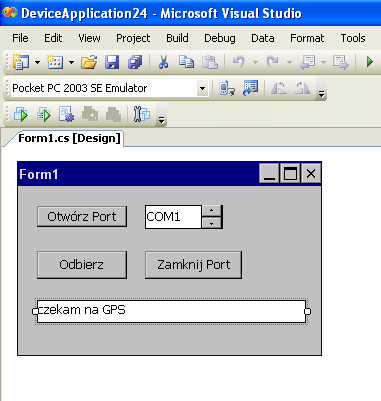Click the Add New Item icon

coord(55,62)
